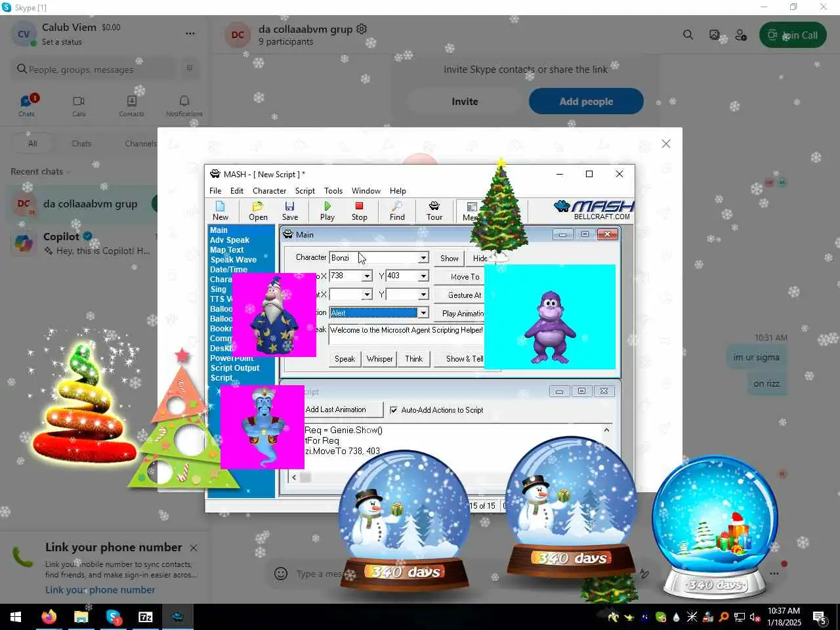The image size is (840, 630).
Task: Open the Character menu in MASH
Action: (x=269, y=191)
